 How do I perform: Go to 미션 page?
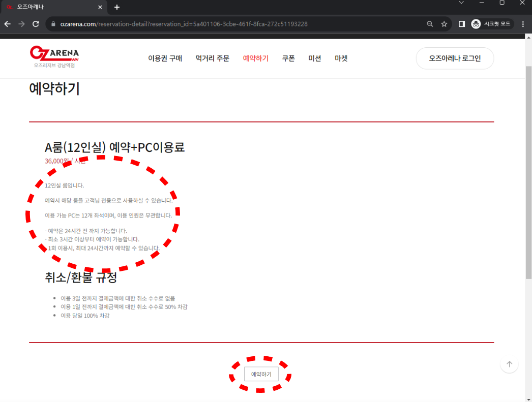[x=314, y=58]
